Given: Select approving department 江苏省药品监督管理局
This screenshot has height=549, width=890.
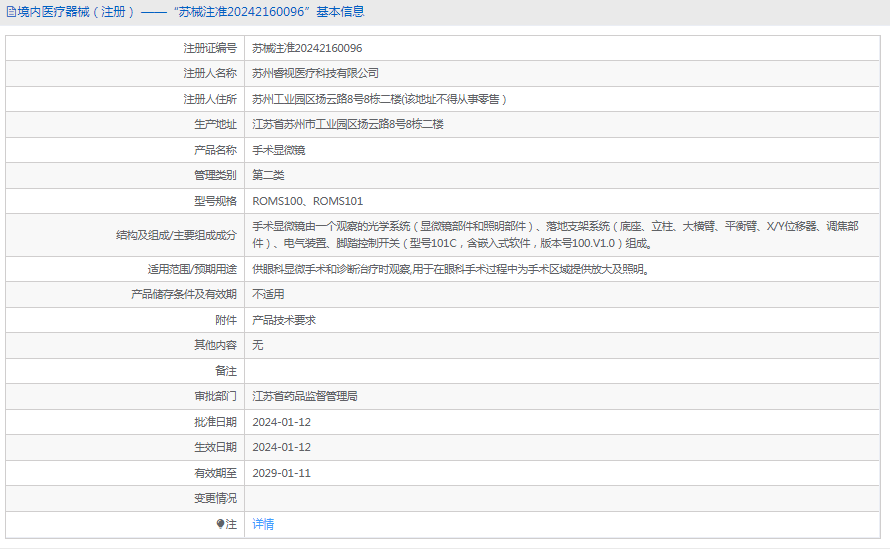Looking at the screenshot, I should [x=305, y=396].
